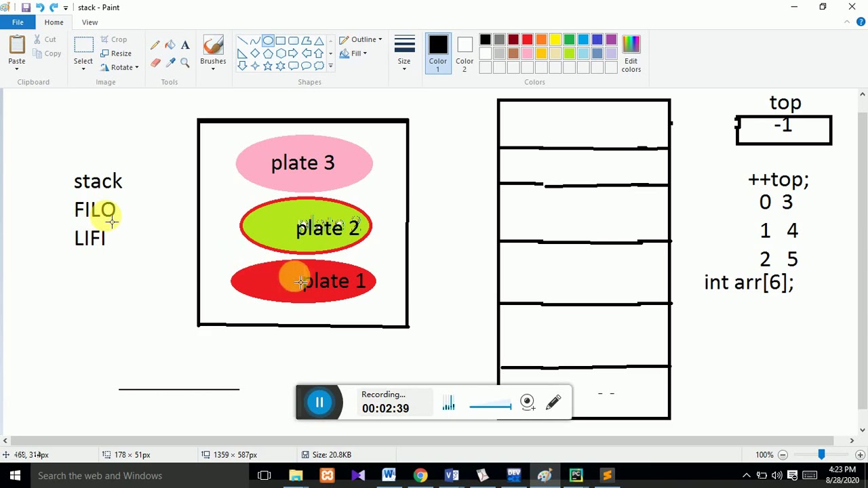Open Google Chrome from the taskbar
Image resolution: width=868 pixels, height=488 pixels.
pyautogui.click(x=420, y=476)
